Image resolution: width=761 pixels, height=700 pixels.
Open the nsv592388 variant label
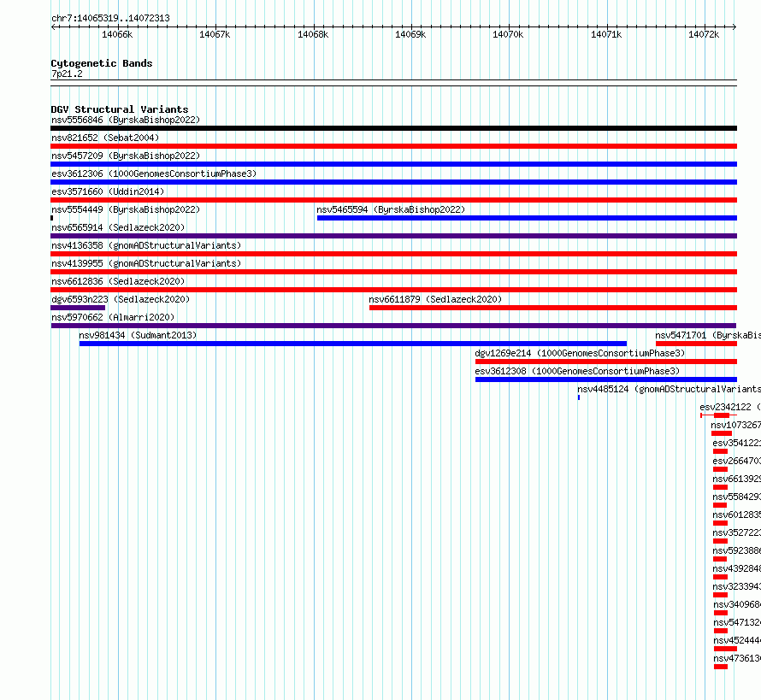737,550
